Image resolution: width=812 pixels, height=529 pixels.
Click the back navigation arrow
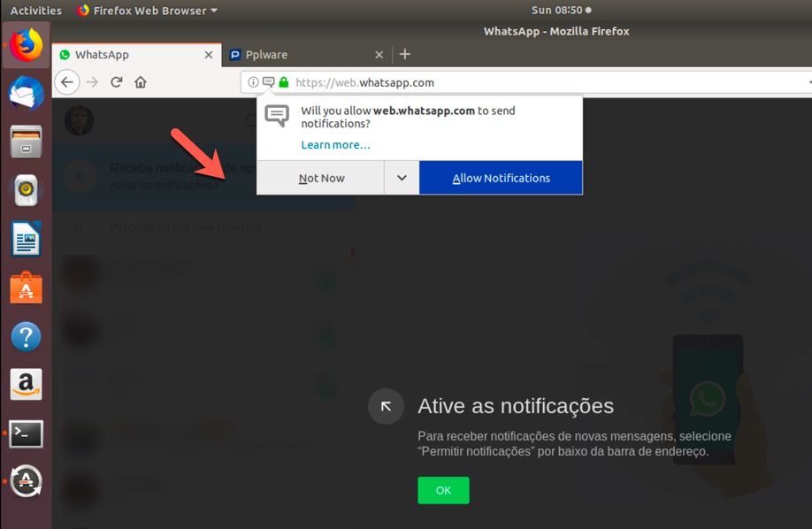pos(67,81)
